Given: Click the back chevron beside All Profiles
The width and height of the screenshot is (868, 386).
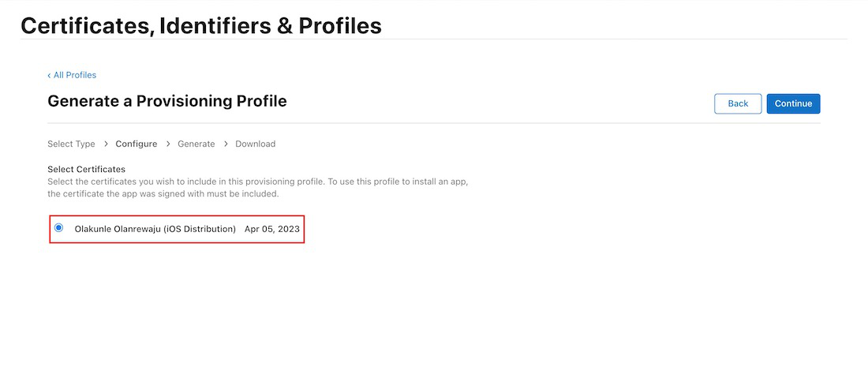Looking at the screenshot, I should click(49, 75).
